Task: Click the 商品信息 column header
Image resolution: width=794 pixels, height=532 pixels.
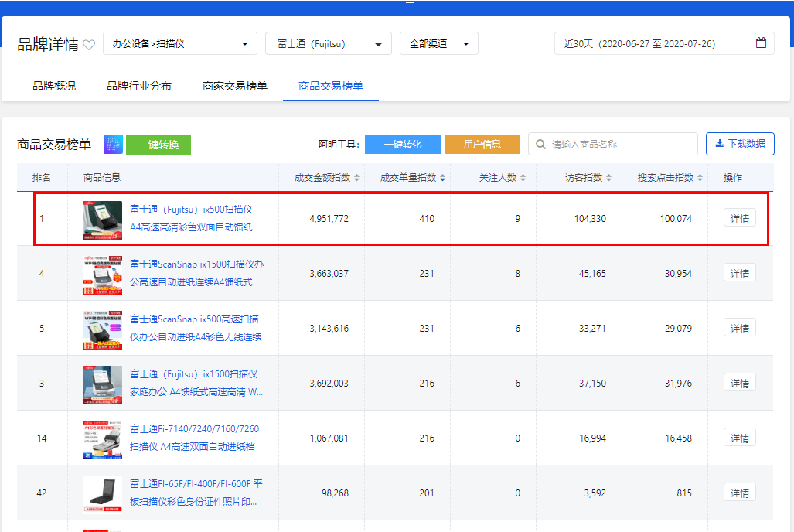Action: click(102, 178)
